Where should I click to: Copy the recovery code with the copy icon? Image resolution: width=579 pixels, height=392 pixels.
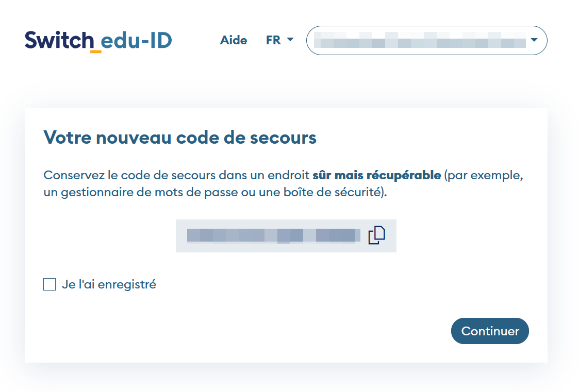click(x=376, y=235)
